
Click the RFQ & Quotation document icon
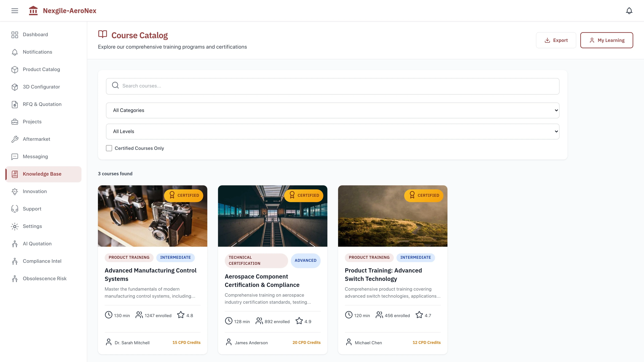[15, 104]
